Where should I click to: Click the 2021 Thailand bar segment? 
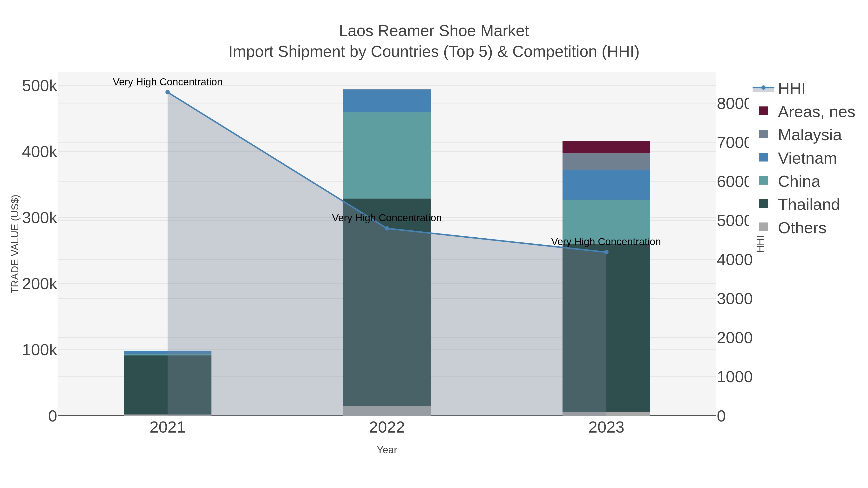tap(168, 385)
